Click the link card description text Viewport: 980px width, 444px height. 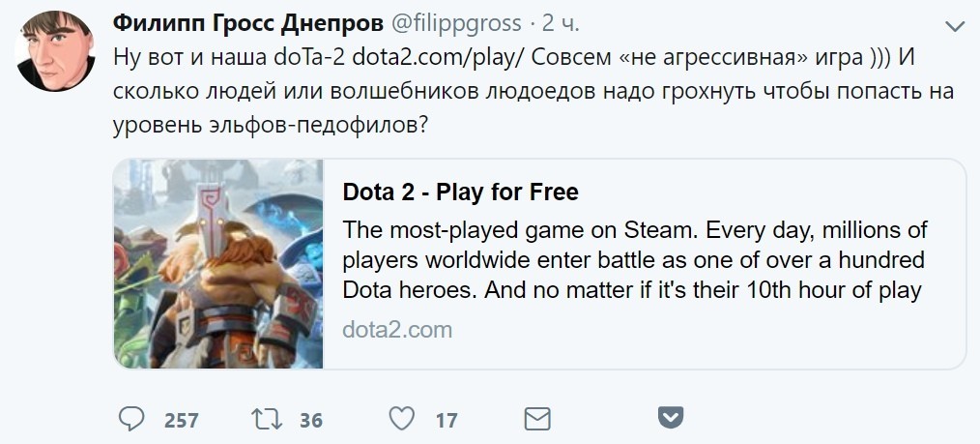click(634, 260)
